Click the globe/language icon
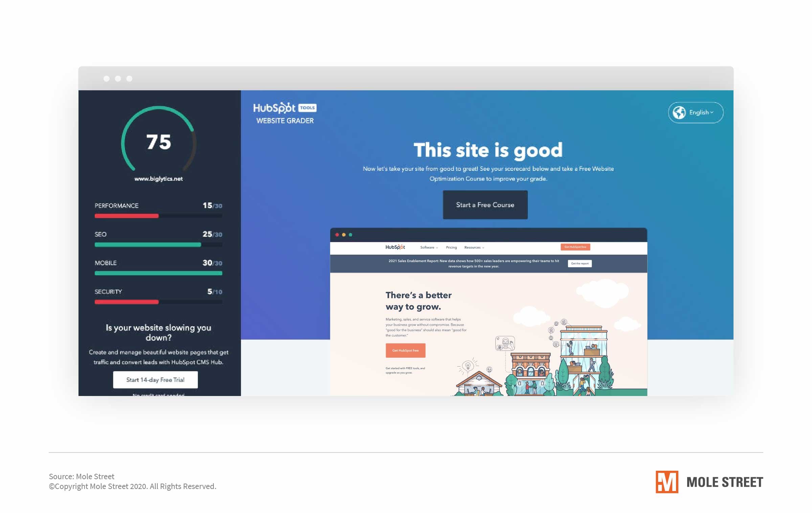 pyautogui.click(x=679, y=112)
